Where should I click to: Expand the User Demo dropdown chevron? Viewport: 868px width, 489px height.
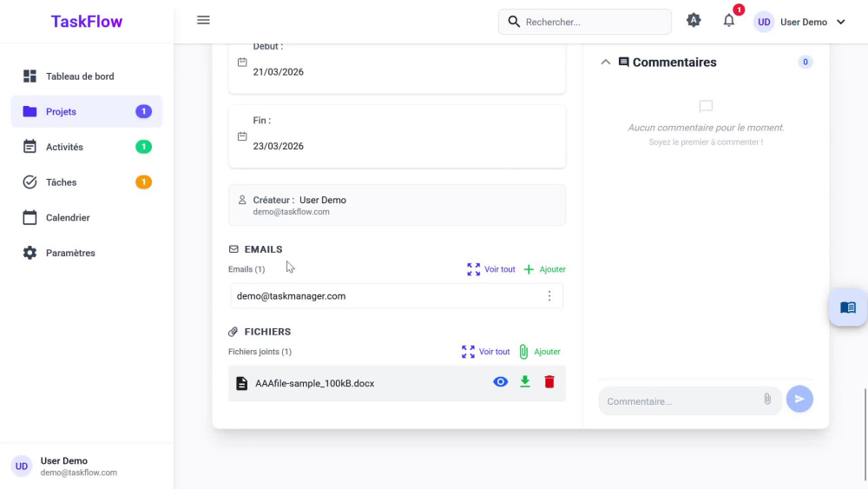[x=841, y=23]
